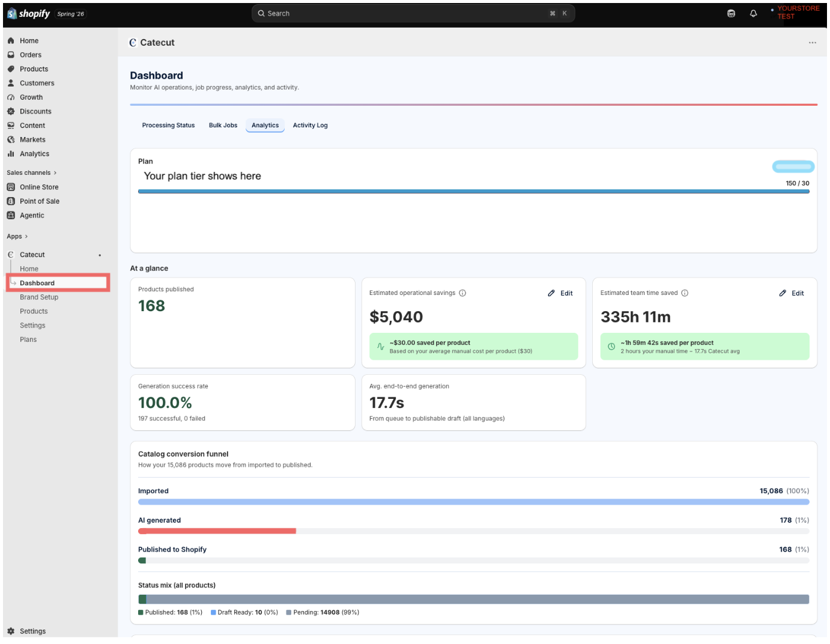Click the Markets globe icon
Screen dimensions: 830x644
(11, 139)
